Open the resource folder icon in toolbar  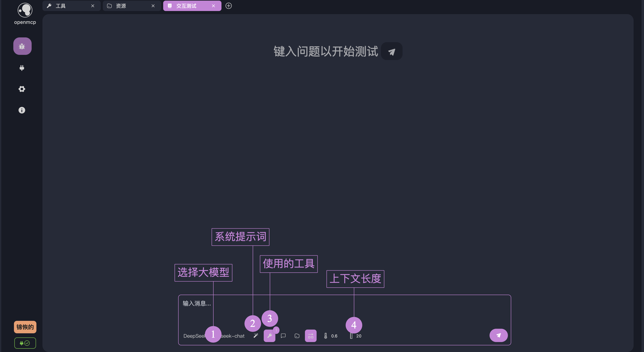click(297, 336)
